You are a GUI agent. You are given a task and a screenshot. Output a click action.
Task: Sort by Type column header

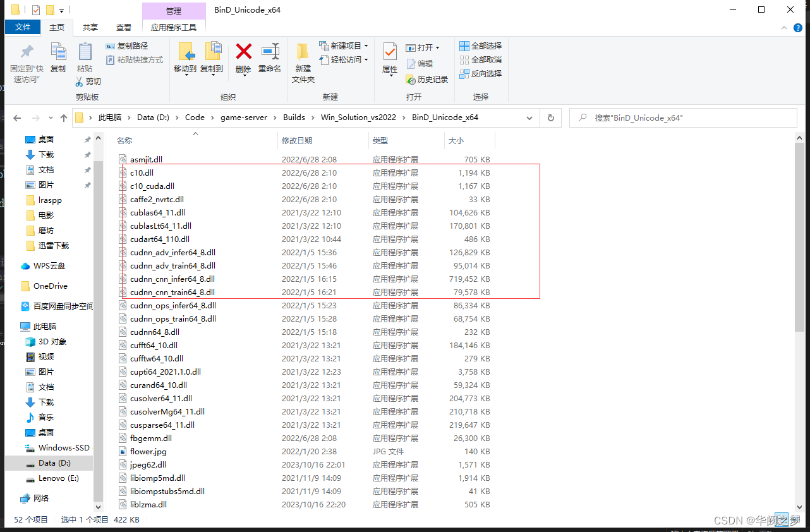pyautogui.click(x=406, y=141)
